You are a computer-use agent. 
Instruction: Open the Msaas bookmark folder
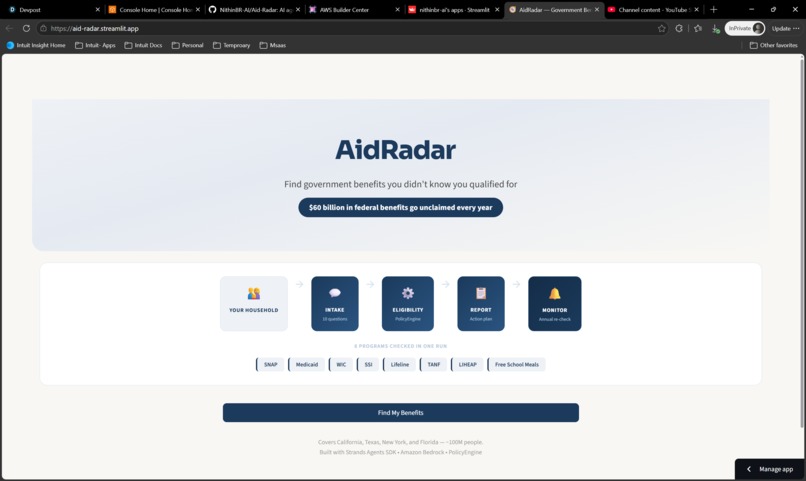273,45
